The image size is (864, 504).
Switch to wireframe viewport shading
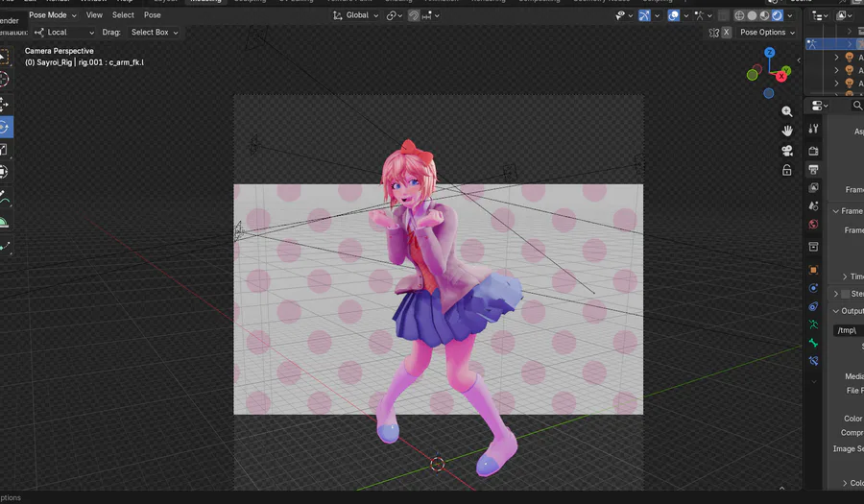point(739,15)
